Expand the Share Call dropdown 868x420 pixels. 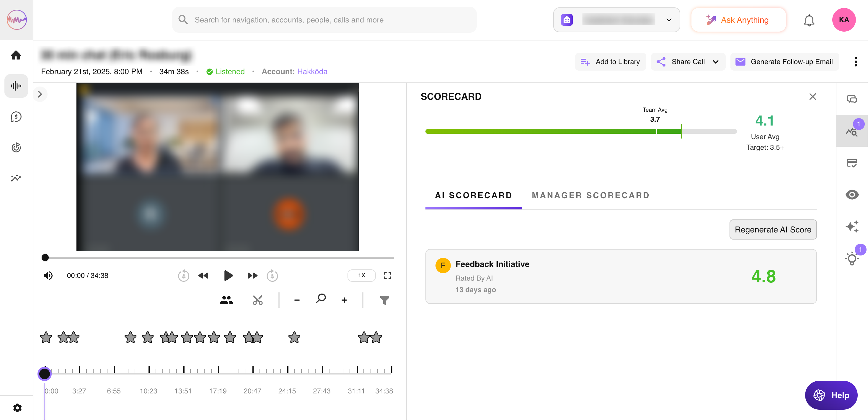715,62
